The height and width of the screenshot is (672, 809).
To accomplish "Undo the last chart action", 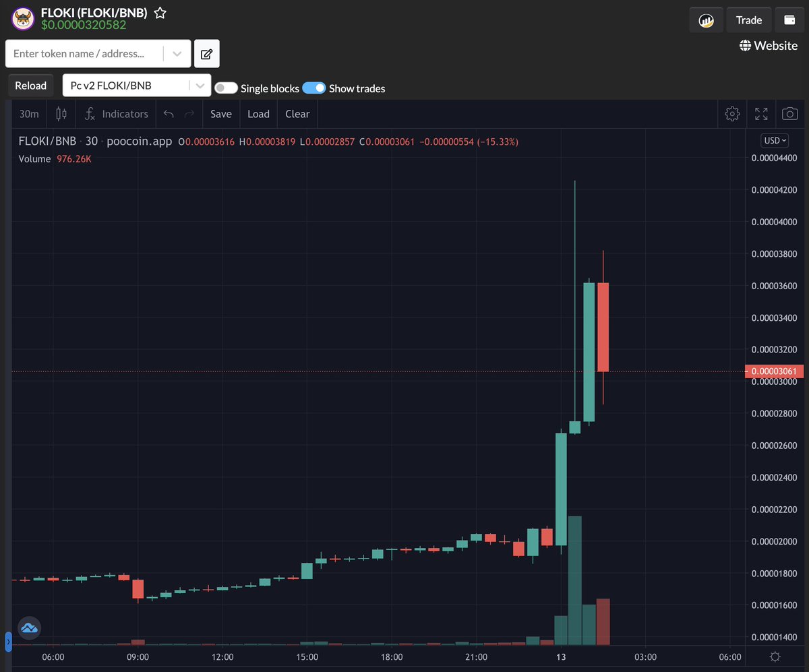I will 168,114.
